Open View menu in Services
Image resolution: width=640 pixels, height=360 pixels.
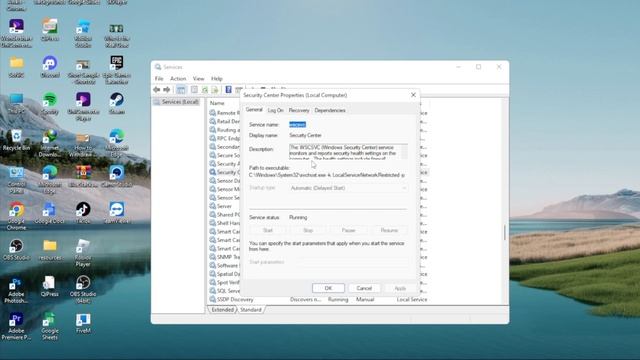tap(198, 78)
